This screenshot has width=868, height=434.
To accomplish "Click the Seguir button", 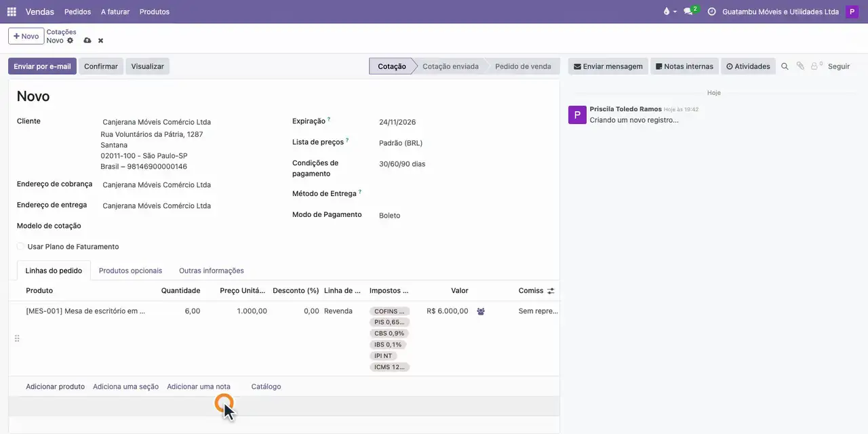I will [839, 66].
